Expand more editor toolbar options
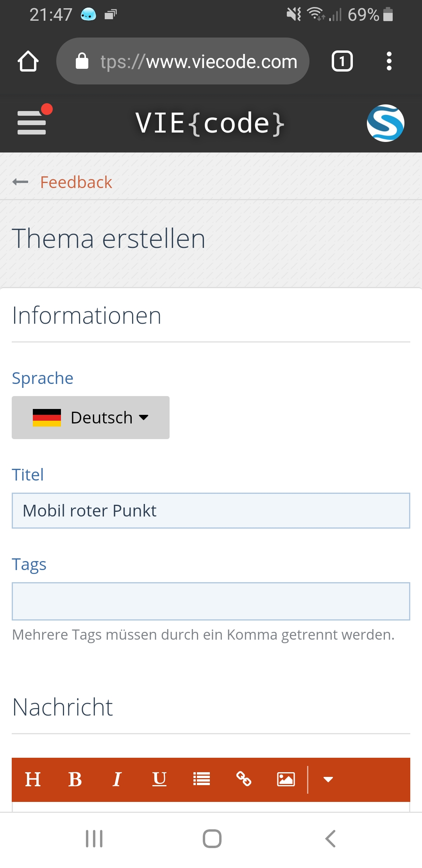Viewport: 422px width, 868px height. [x=328, y=780]
